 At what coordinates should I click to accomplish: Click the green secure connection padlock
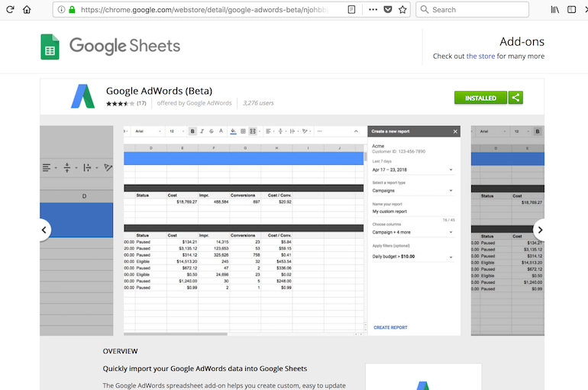pos(72,9)
